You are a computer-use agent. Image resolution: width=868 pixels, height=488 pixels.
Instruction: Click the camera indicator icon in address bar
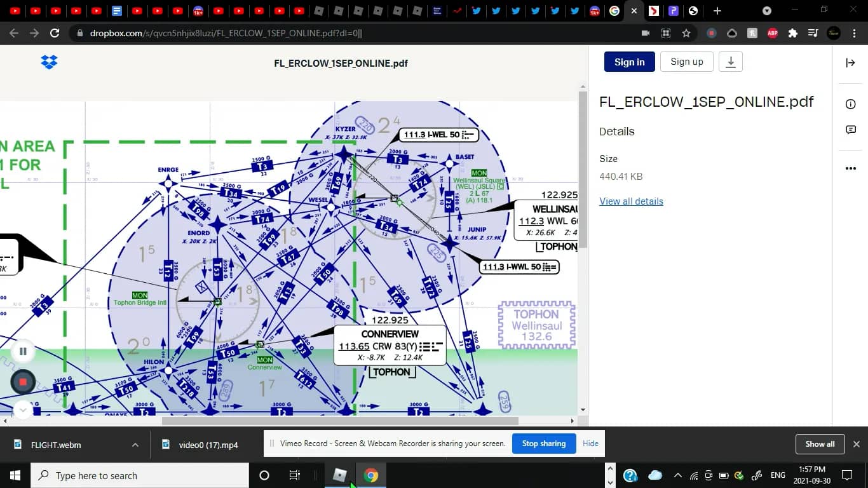[x=646, y=33]
